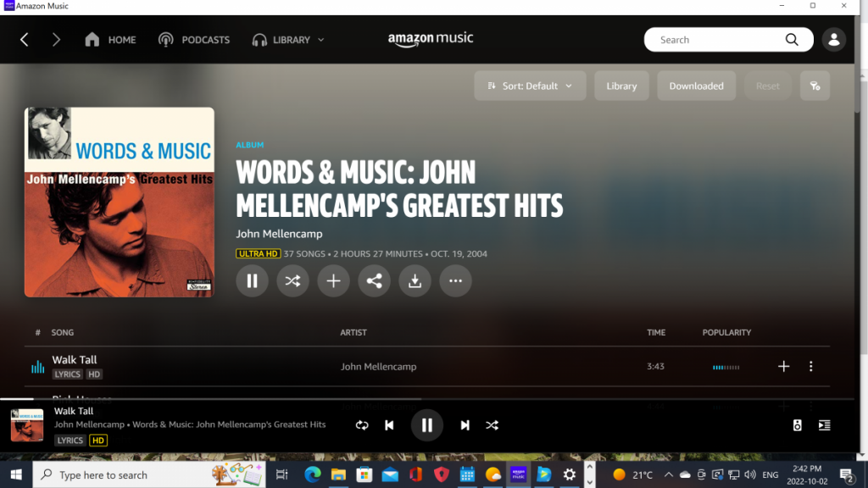Click the POPULARITY column header

[726, 332]
